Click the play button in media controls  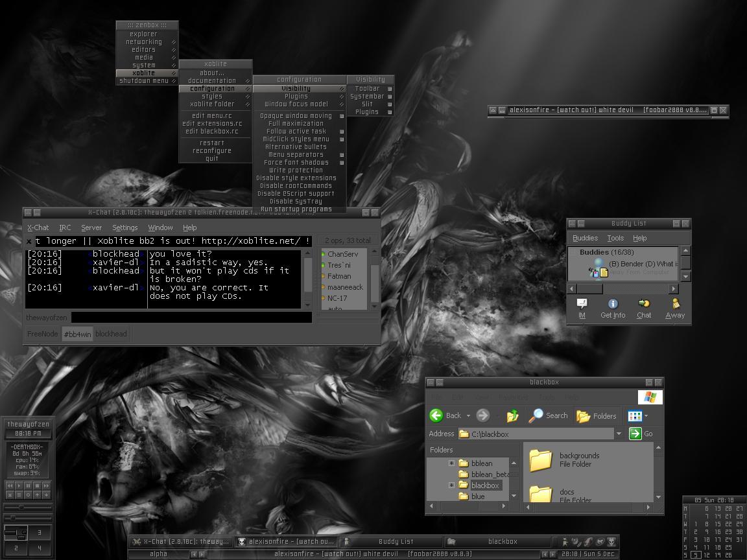pos(19,485)
